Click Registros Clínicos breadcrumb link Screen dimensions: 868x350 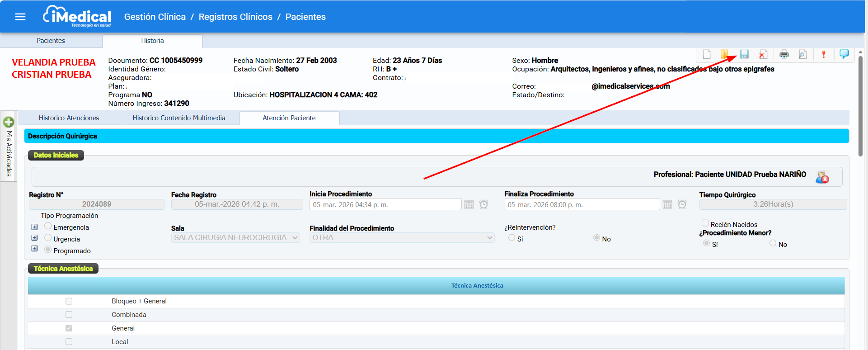pos(235,17)
